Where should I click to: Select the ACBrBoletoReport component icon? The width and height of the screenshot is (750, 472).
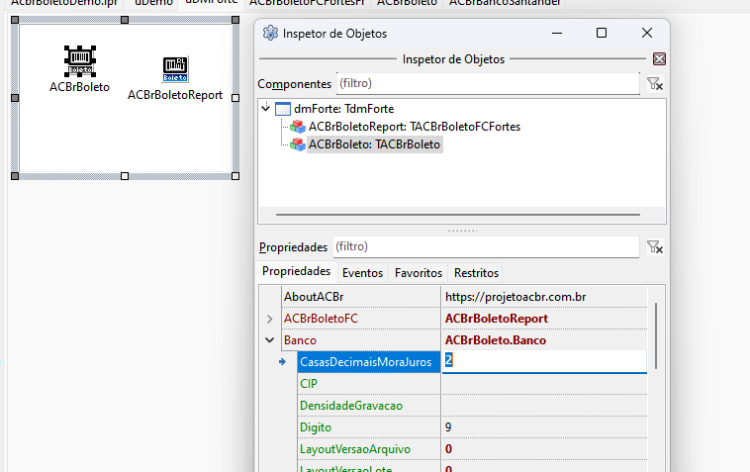point(175,69)
